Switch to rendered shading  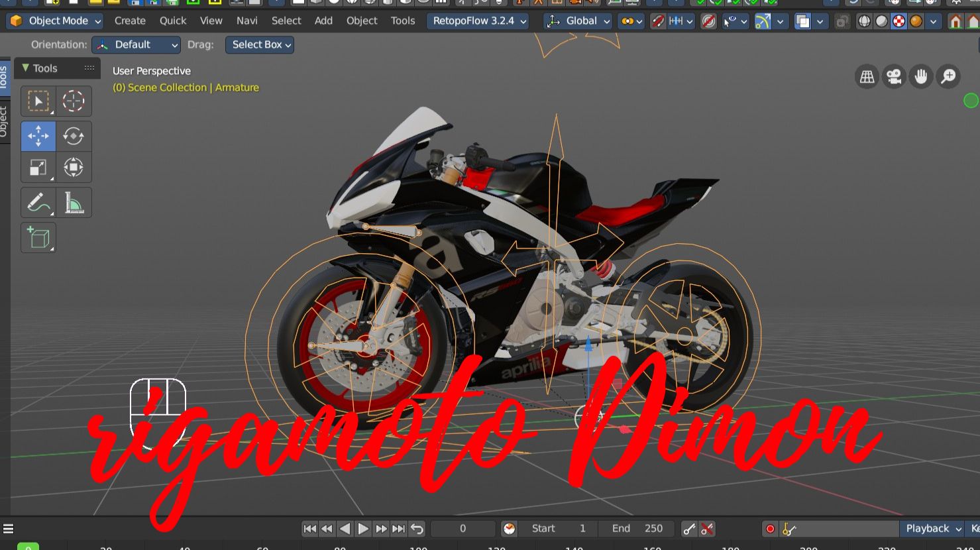916,21
